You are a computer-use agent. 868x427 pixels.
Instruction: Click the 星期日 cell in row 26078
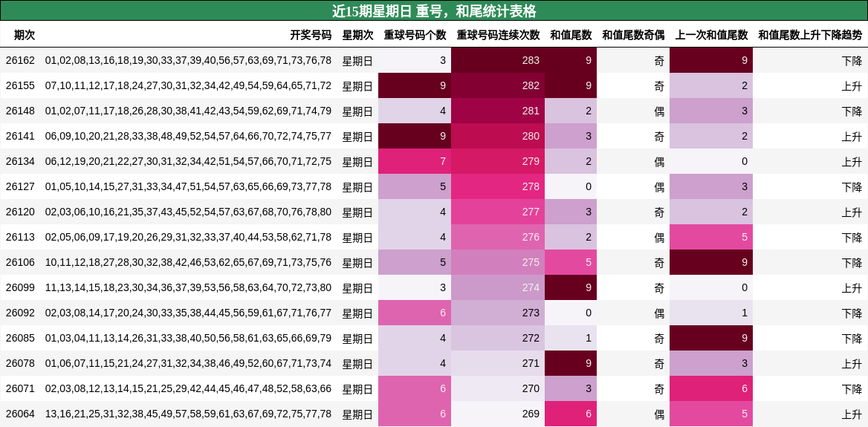point(357,364)
